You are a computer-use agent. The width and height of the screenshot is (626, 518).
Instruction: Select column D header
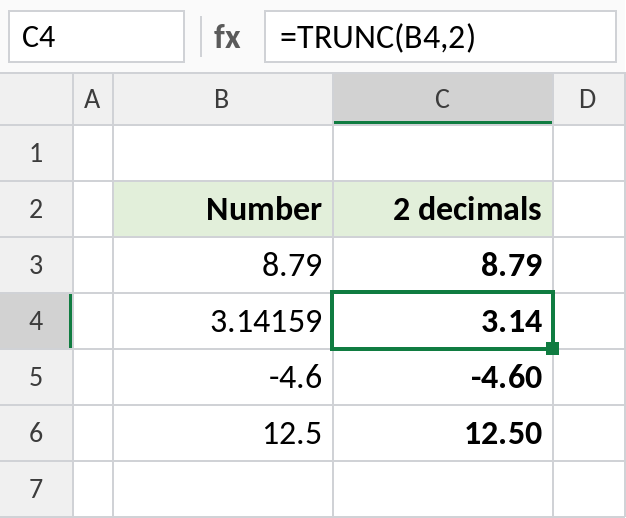coord(589,99)
